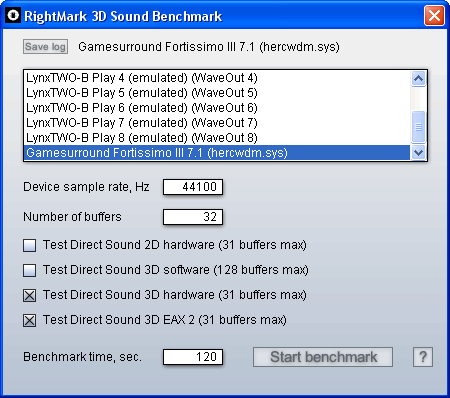The height and width of the screenshot is (398, 450).
Task: Click the Device sample rate field
Action: [193, 187]
